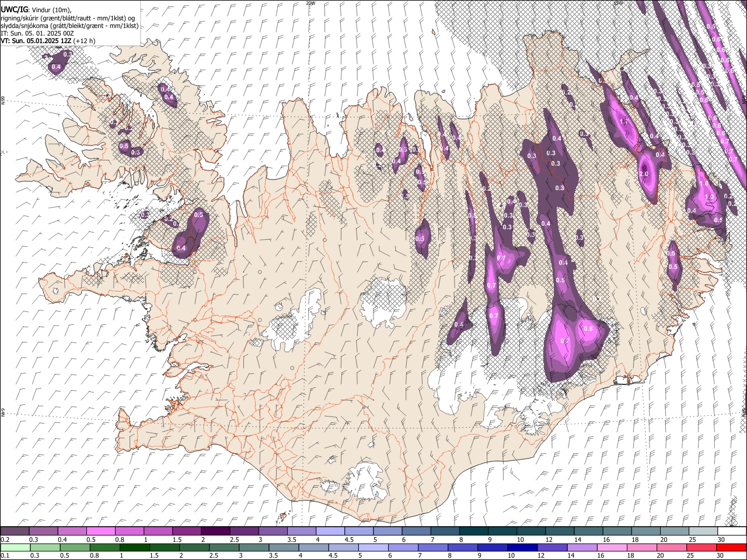This screenshot has width=747, height=560.
Task: Select the 10–12 deep blue swatch, lower row
Action: (x=523, y=547)
